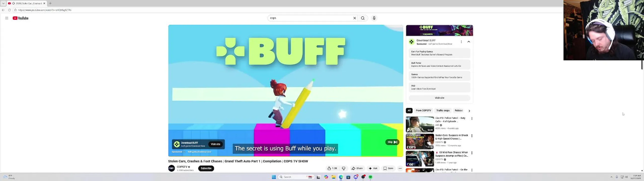This screenshot has height=181, width=644.
Task: Open the Ask AI button
Action: click(x=373, y=168)
